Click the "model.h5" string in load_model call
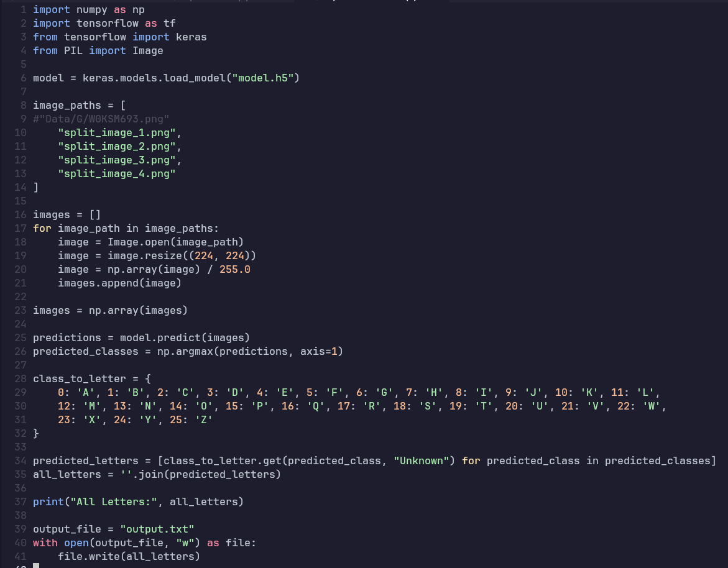 (265, 78)
